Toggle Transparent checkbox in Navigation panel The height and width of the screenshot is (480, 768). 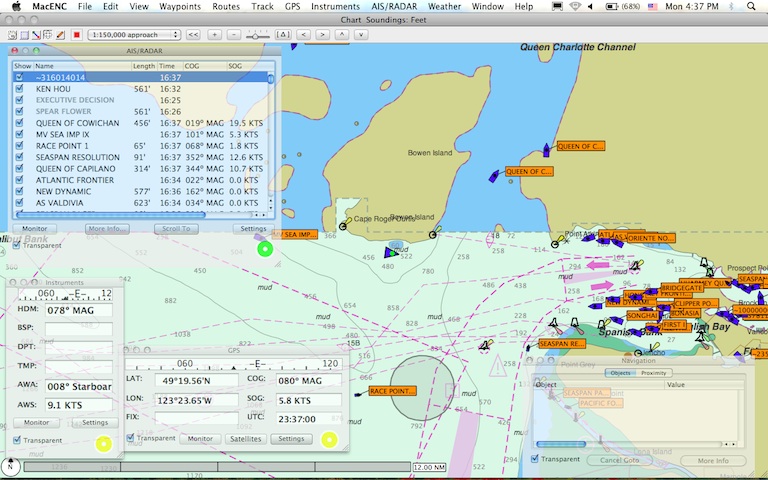[x=535, y=459]
